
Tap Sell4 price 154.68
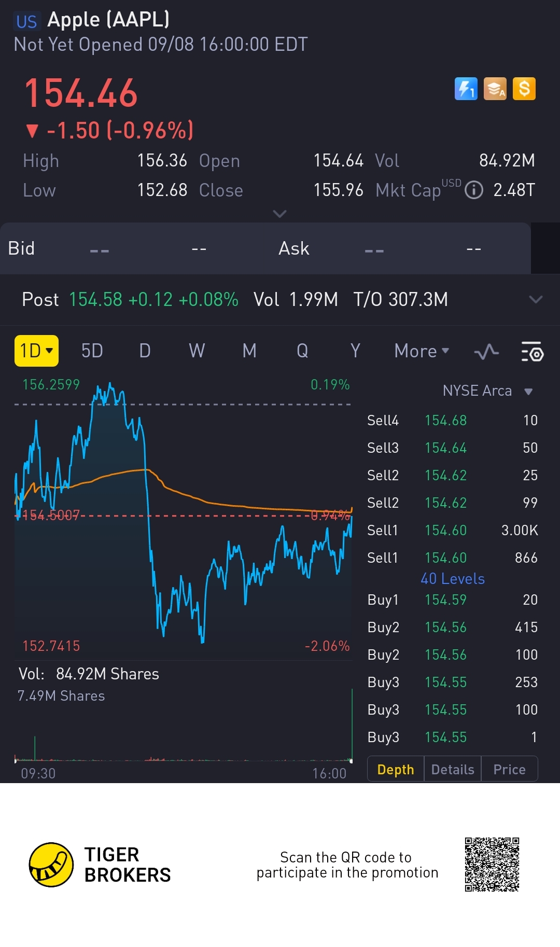pyautogui.click(x=446, y=421)
